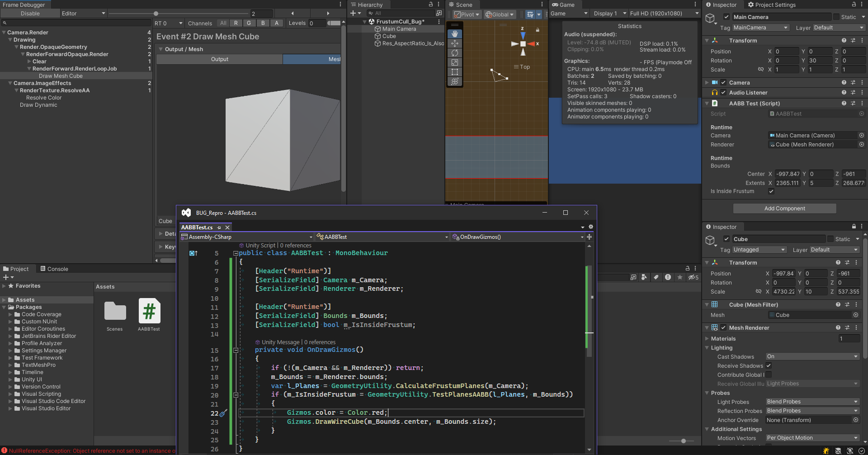This screenshot has width=868, height=455.
Task: Select the View hand tool in Scene toolbar
Action: [x=454, y=33]
